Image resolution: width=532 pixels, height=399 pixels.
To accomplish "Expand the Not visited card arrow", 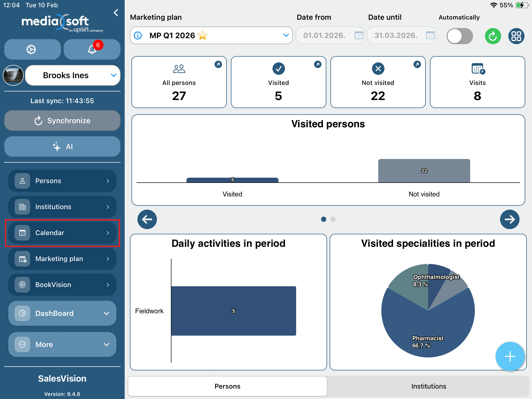I will tap(417, 64).
